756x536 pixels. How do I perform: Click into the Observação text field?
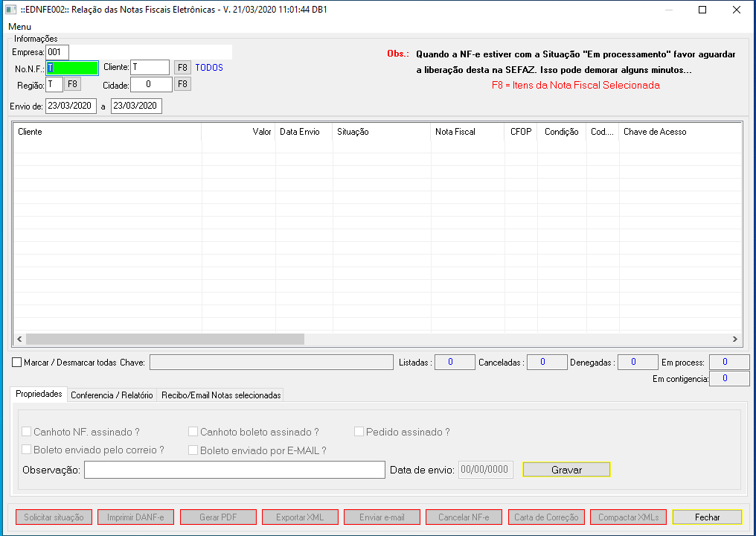pyautogui.click(x=234, y=470)
